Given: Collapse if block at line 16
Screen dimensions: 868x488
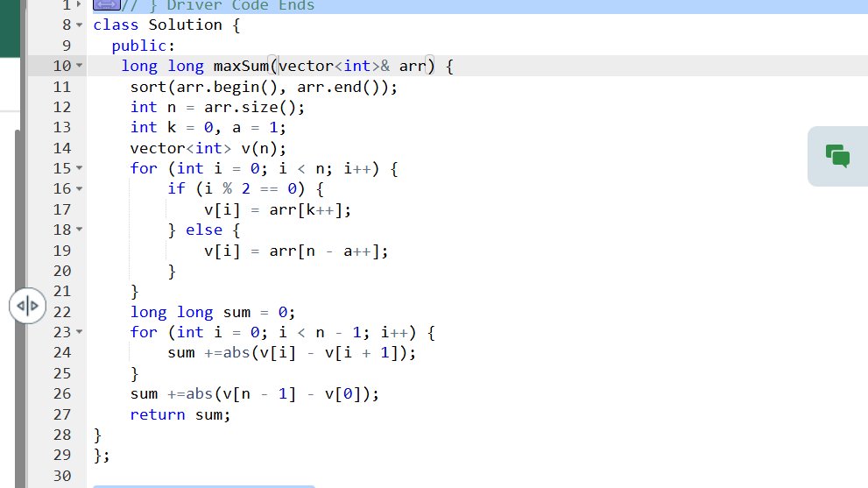Looking at the screenshot, I should tap(79, 189).
